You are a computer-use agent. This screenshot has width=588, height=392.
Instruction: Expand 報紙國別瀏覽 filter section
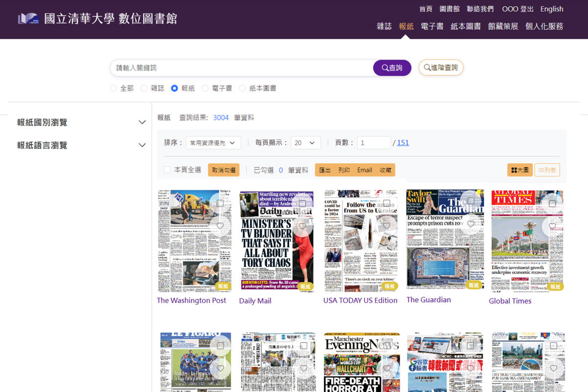pos(81,122)
